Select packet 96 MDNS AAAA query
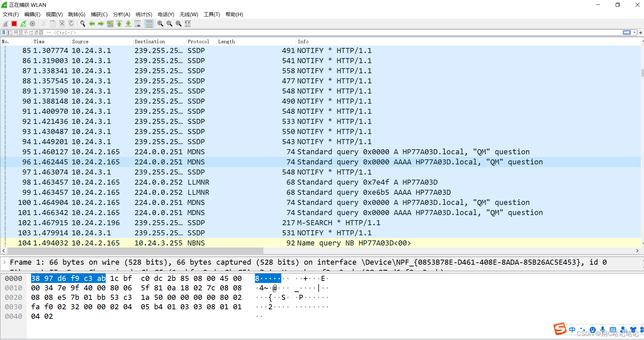This screenshot has height=340, width=644. click(320, 162)
